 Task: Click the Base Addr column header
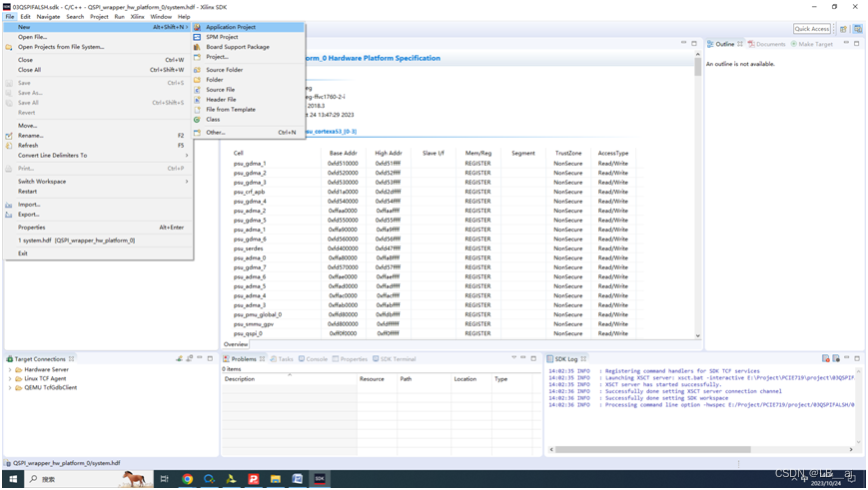344,154
